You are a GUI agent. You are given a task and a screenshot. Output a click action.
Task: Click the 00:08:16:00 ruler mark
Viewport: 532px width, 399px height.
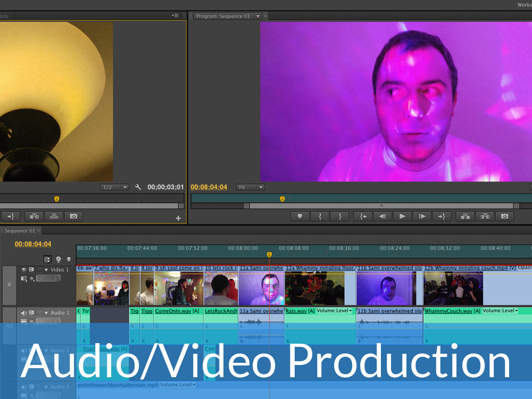coord(344,248)
